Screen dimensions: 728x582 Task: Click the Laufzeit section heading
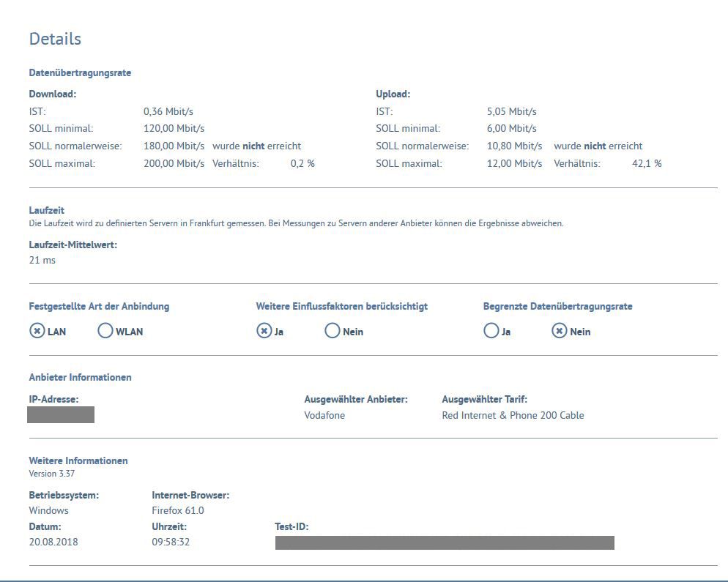(x=46, y=210)
